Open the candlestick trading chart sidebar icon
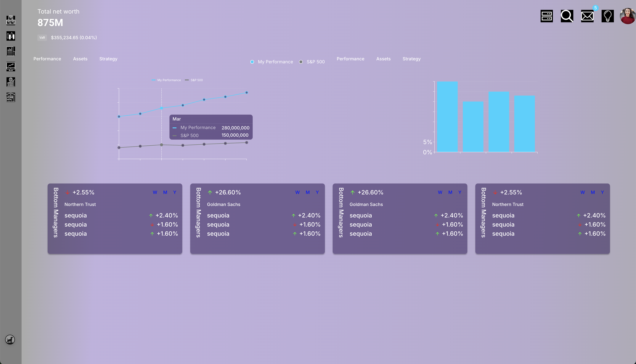 click(11, 36)
